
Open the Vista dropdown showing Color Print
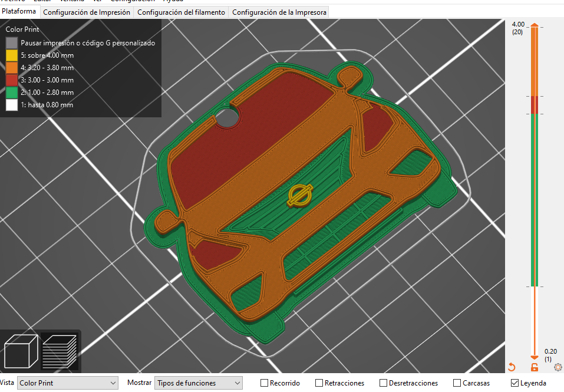(67, 383)
